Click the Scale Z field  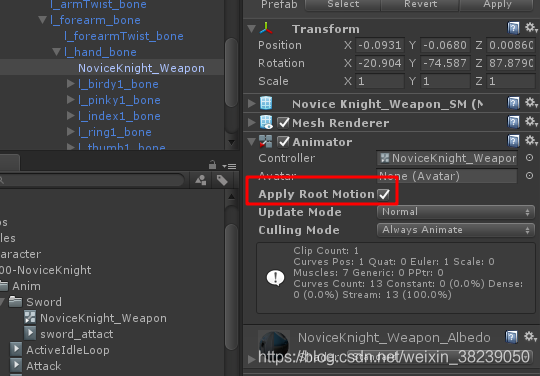point(511,81)
